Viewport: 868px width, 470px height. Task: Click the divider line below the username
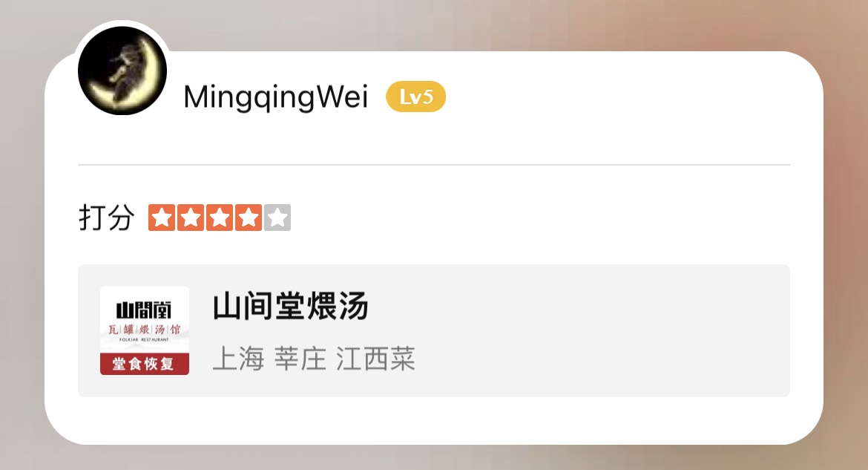coord(434,165)
